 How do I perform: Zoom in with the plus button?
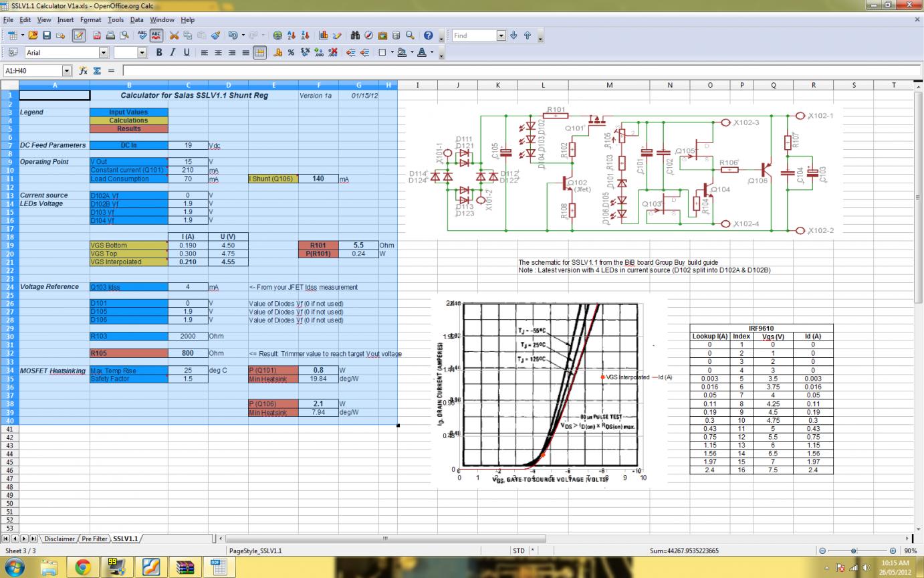point(893,551)
